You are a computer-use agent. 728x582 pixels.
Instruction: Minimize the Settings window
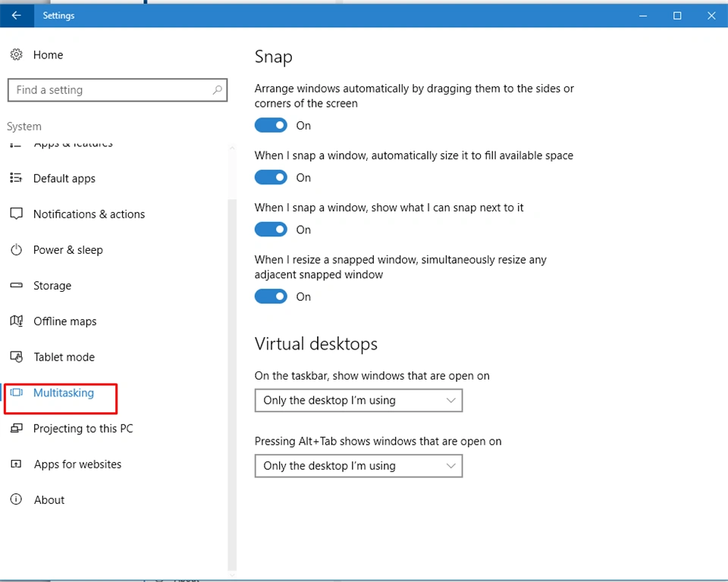pyautogui.click(x=643, y=16)
